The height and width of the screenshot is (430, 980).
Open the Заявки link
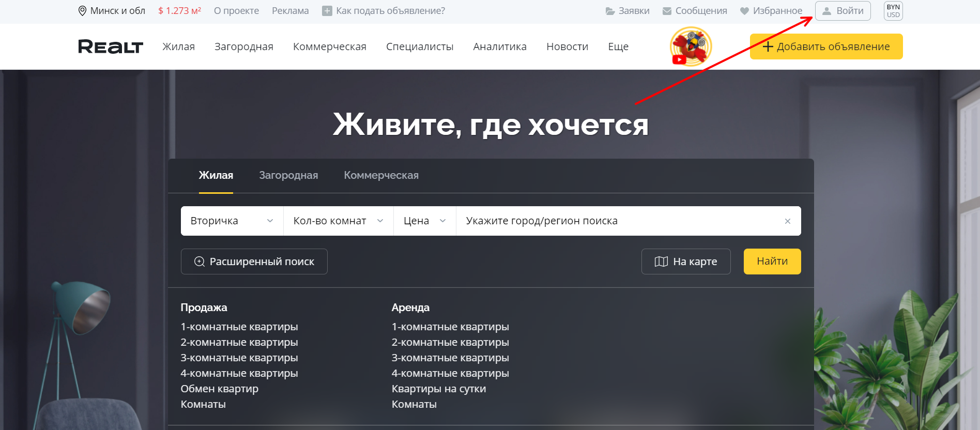627,11
